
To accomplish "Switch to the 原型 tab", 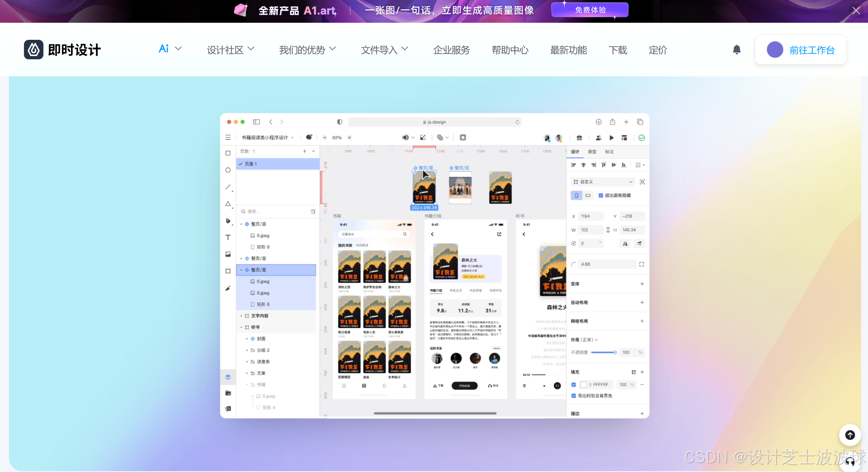I will (592, 152).
